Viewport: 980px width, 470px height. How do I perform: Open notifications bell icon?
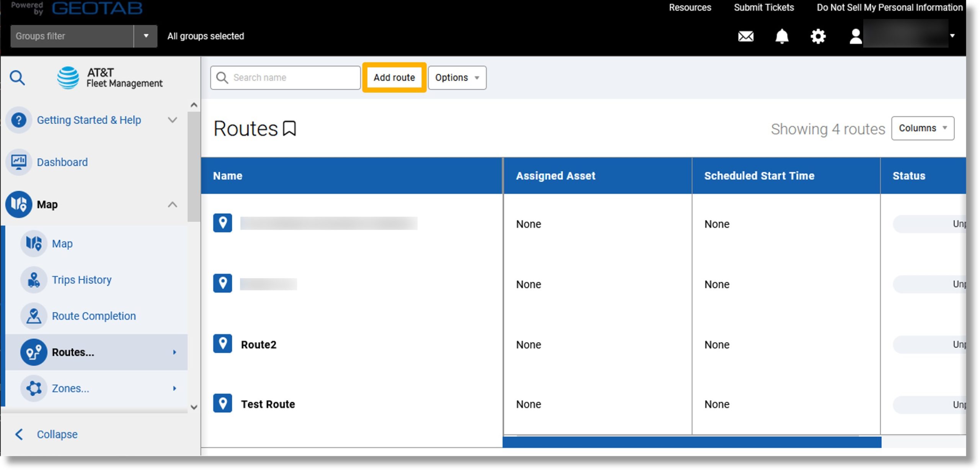782,36
